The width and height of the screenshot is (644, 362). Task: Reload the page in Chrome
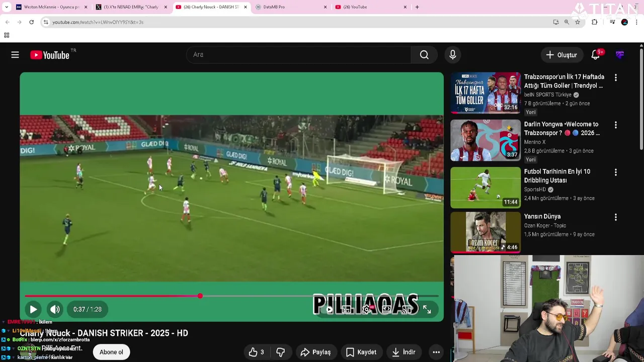[31, 22]
